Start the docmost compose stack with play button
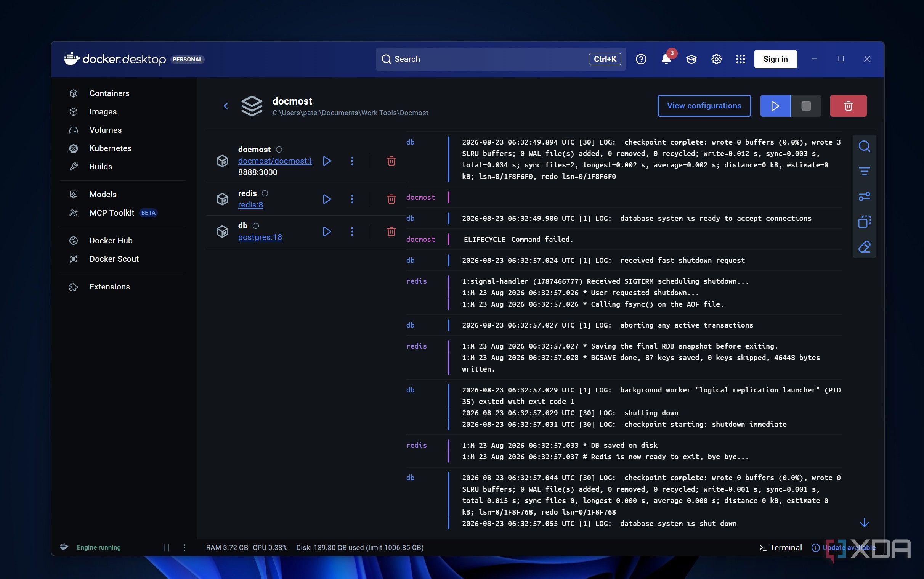 pos(775,106)
